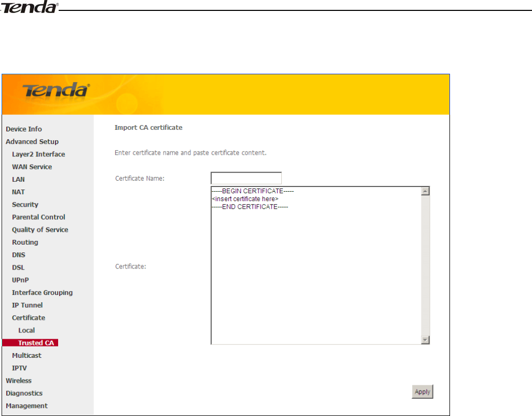The width and height of the screenshot is (532, 416).
Task: Open Quality of Service settings
Action: click(x=40, y=230)
